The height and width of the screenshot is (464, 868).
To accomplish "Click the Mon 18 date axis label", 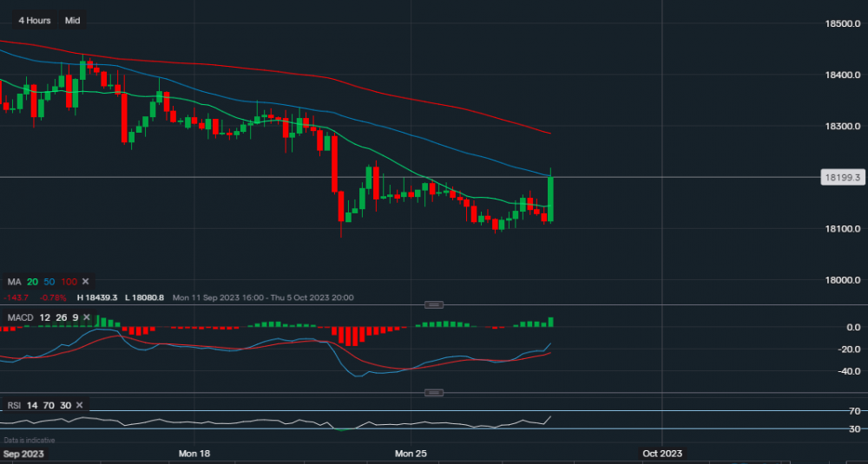I will pyautogui.click(x=194, y=454).
